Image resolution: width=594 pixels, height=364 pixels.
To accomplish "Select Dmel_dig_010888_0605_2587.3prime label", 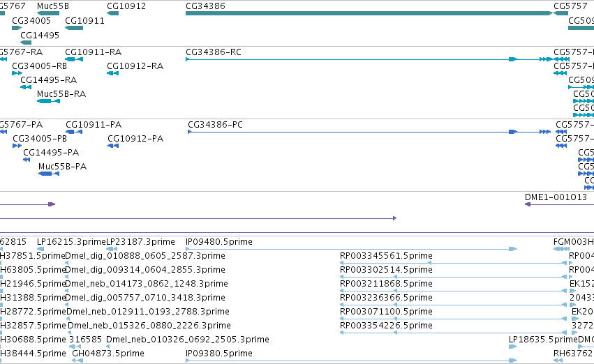I will 145,256.
